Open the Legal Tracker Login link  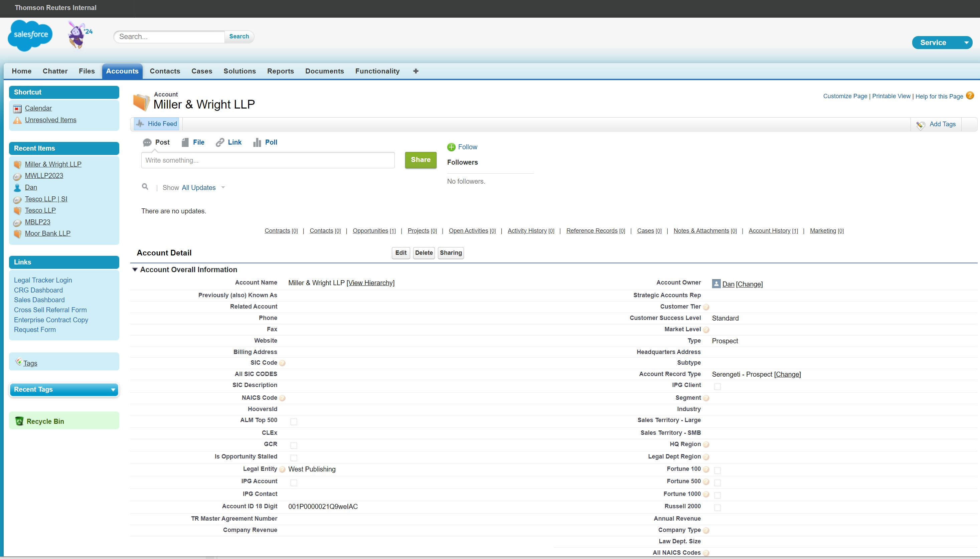click(43, 280)
